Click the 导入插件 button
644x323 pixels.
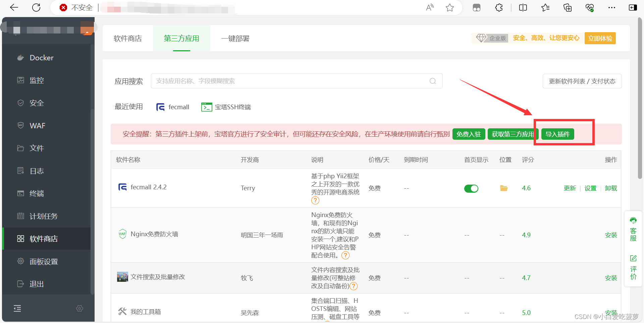point(557,134)
